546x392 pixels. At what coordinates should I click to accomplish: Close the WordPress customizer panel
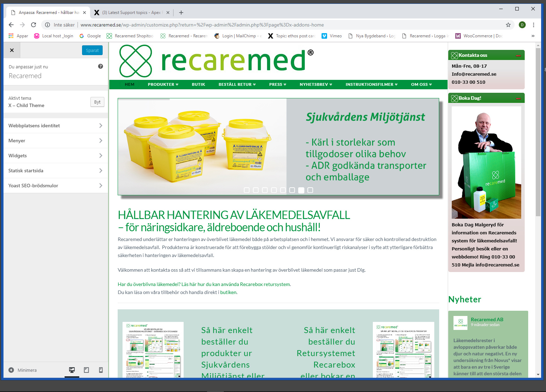tap(12, 50)
